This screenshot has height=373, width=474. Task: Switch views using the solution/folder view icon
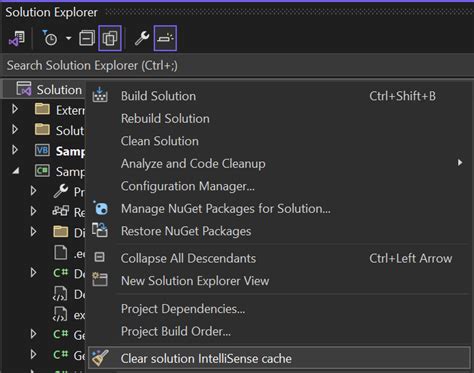(17, 39)
